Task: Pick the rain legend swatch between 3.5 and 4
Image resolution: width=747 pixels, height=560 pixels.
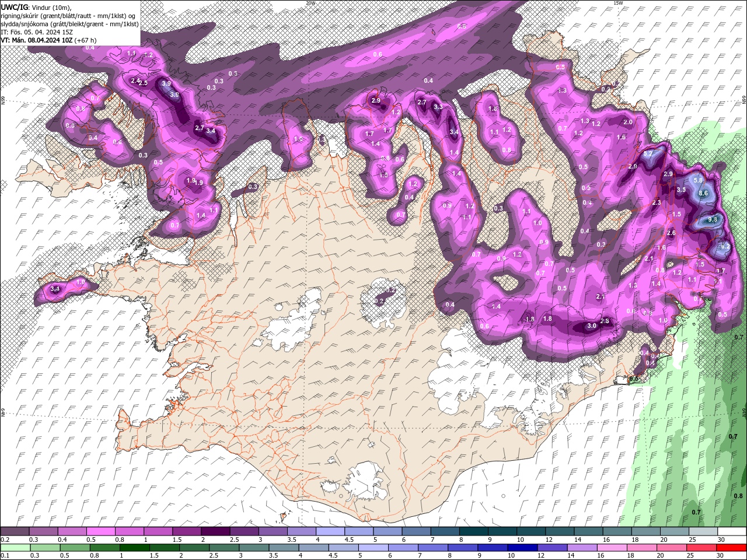Action: pos(284,548)
